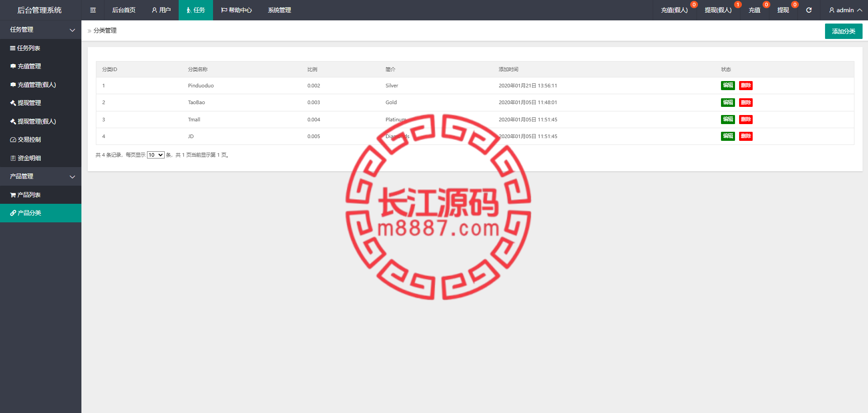Click the 0.005 ratio cell
The width and height of the screenshot is (868, 413).
(x=313, y=136)
